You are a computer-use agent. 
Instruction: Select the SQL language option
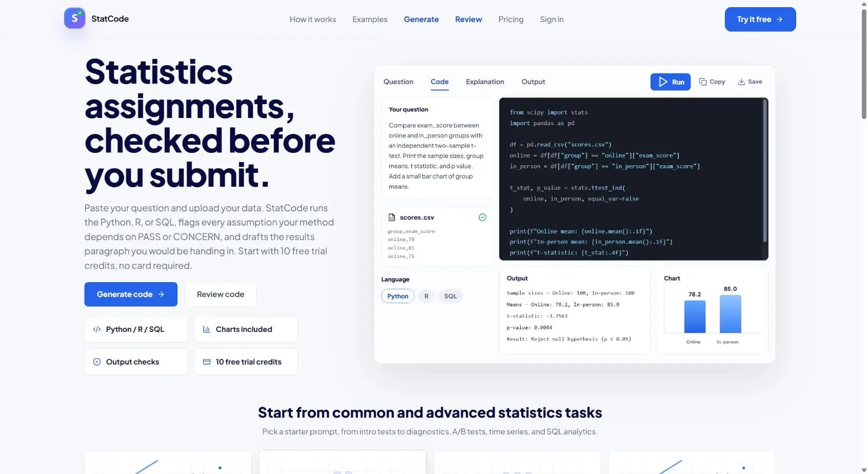point(450,296)
